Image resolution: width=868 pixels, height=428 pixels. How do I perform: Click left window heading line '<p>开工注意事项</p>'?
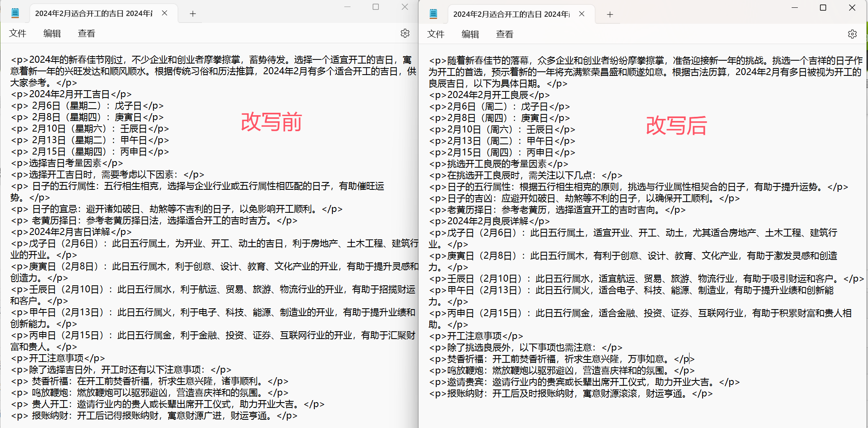tap(58, 358)
